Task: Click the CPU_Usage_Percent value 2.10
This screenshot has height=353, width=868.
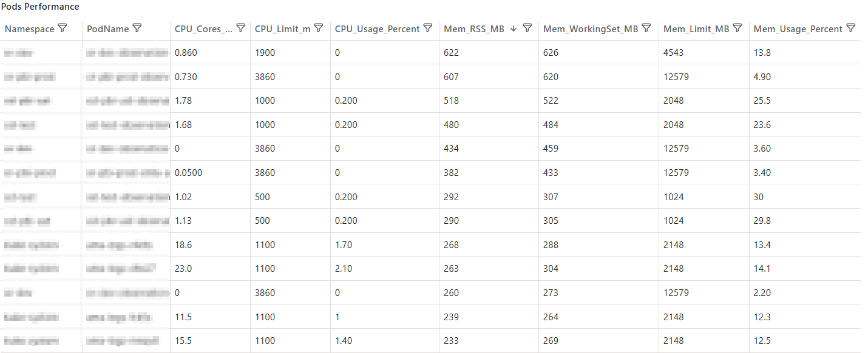Action: [x=344, y=269]
